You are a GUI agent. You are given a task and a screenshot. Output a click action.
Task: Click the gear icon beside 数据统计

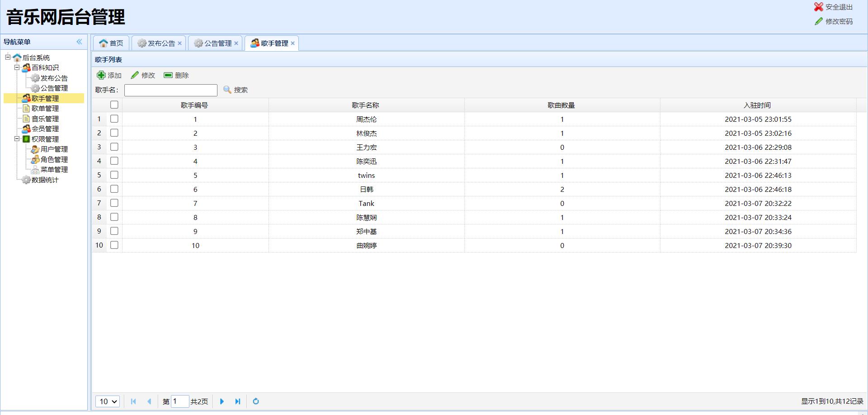pyautogui.click(x=26, y=180)
